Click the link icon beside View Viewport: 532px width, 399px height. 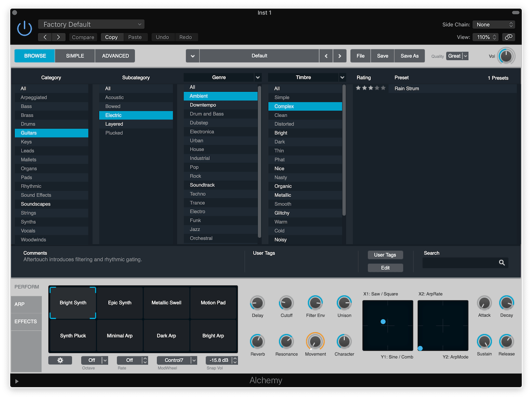pyautogui.click(x=508, y=37)
